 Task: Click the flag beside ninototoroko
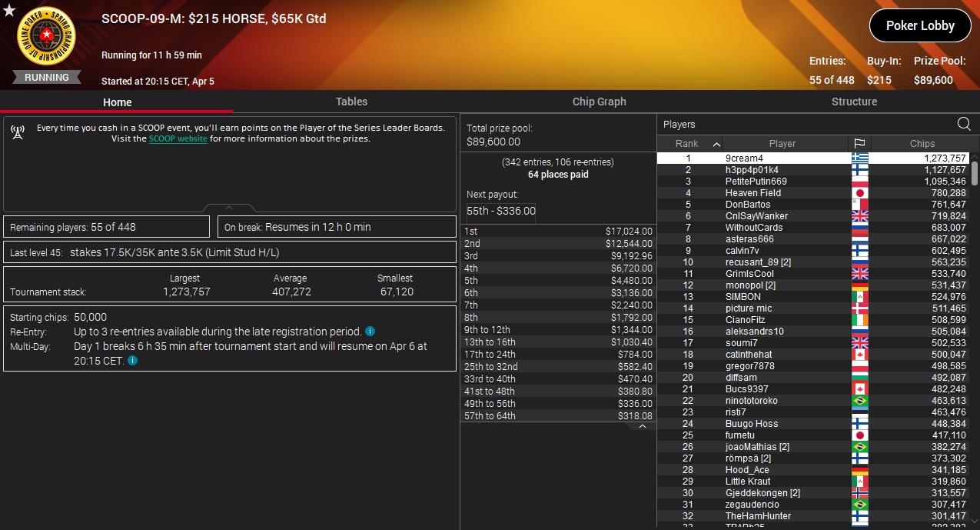(x=859, y=401)
